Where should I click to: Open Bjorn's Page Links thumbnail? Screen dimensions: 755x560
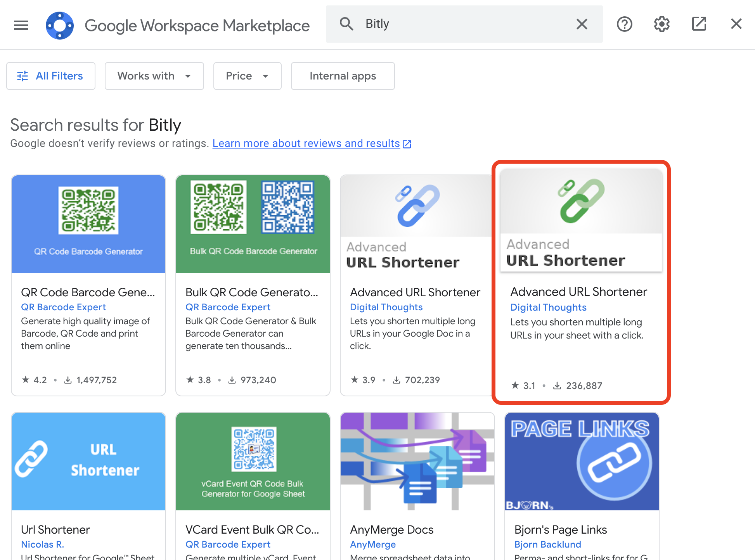pos(582,461)
